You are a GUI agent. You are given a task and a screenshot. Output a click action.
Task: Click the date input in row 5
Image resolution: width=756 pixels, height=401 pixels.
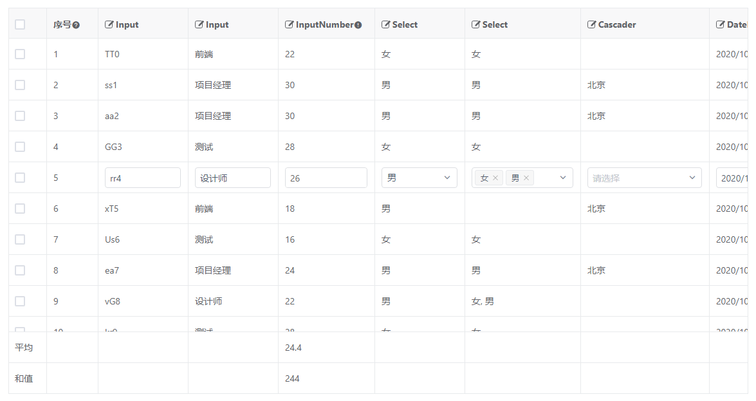pos(732,178)
